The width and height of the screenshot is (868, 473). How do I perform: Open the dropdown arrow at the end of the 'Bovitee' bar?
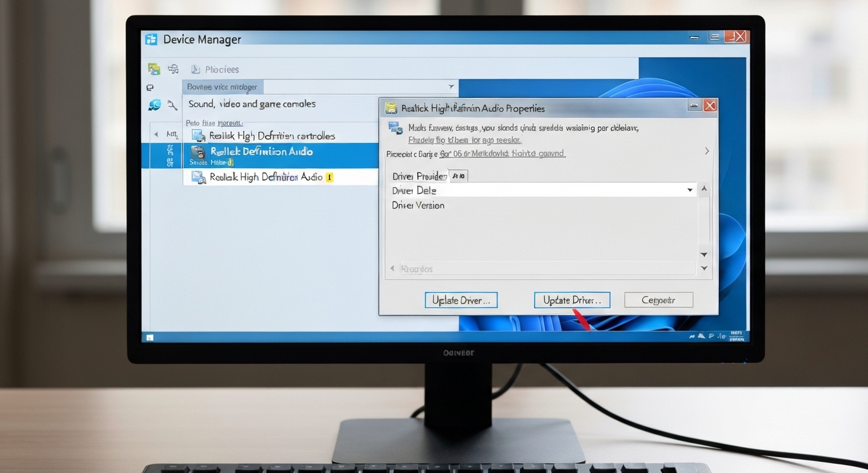click(x=451, y=87)
